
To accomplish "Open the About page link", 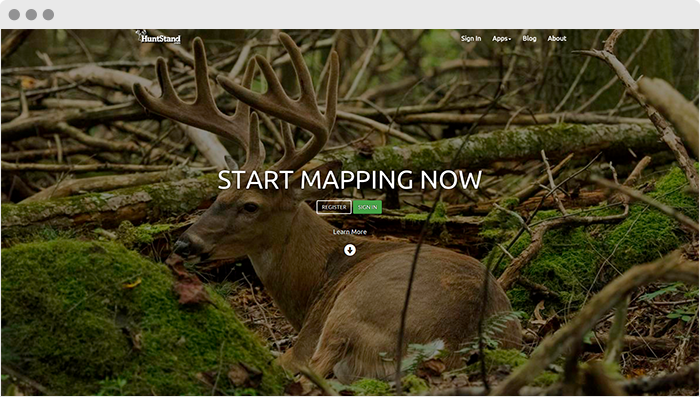I will (557, 38).
